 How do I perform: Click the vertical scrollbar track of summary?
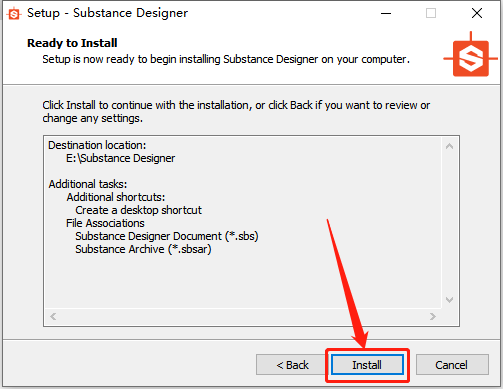coord(449,223)
